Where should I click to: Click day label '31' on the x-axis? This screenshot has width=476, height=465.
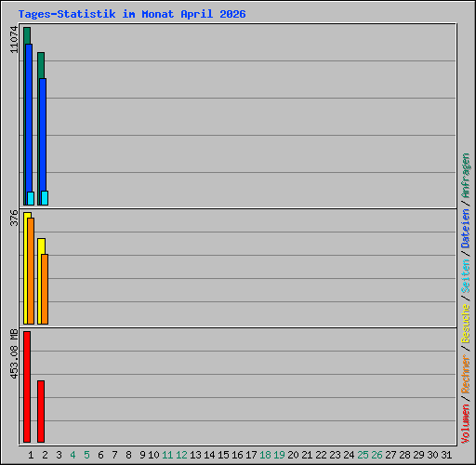click(446, 455)
